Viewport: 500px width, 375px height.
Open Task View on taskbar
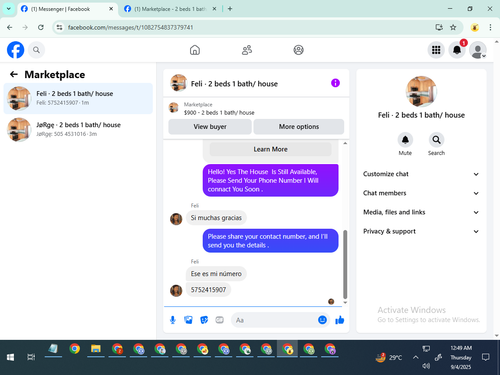coord(31,357)
